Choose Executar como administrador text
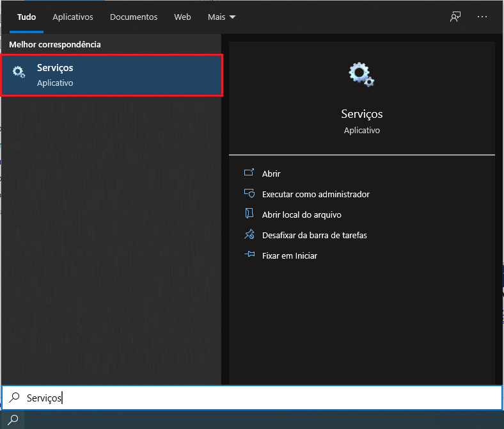504x429 pixels. click(x=315, y=194)
